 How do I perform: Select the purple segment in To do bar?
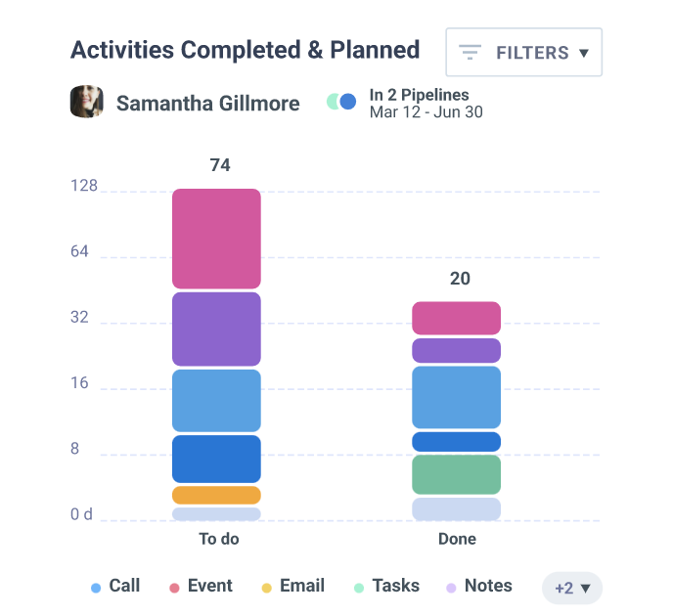[x=216, y=329]
